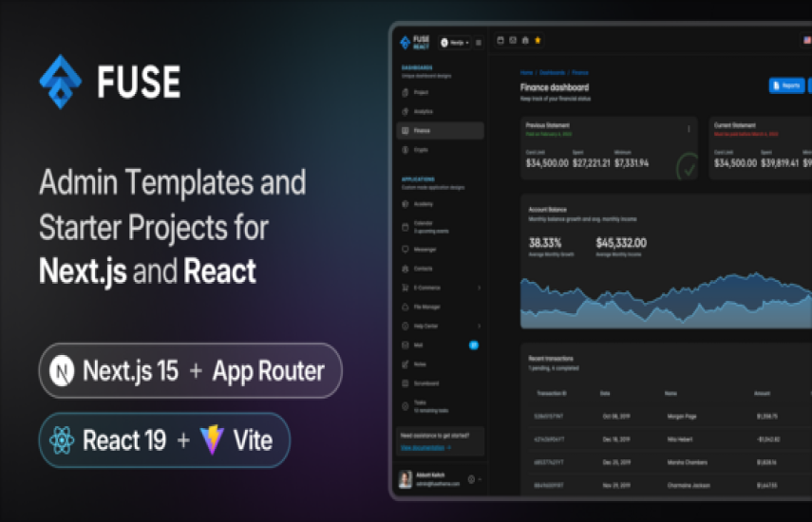Click the React 19 + Vite pill
This screenshot has height=522, width=812.
[x=164, y=440]
